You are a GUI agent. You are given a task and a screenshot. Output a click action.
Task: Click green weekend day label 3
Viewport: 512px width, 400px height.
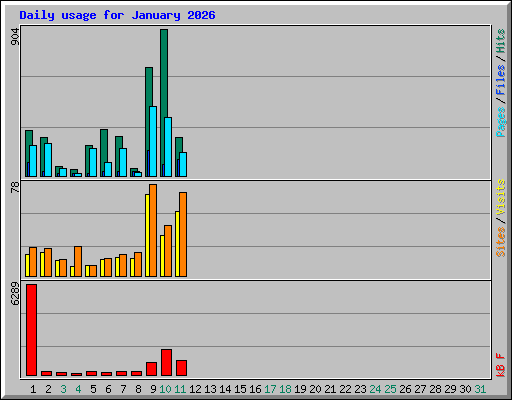coord(63,389)
